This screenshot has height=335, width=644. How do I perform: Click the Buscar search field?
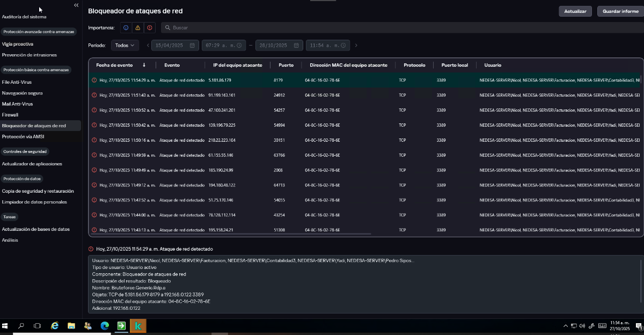click(376, 27)
